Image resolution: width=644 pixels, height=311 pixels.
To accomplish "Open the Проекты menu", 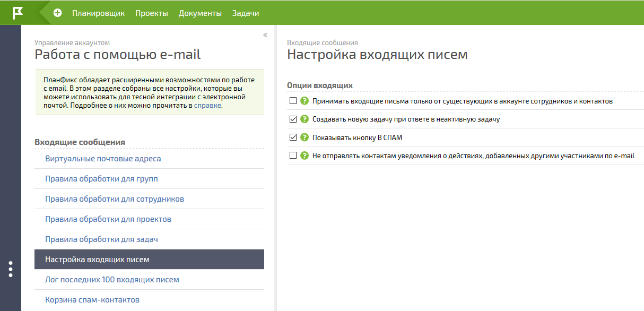I will click(x=152, y=13).
